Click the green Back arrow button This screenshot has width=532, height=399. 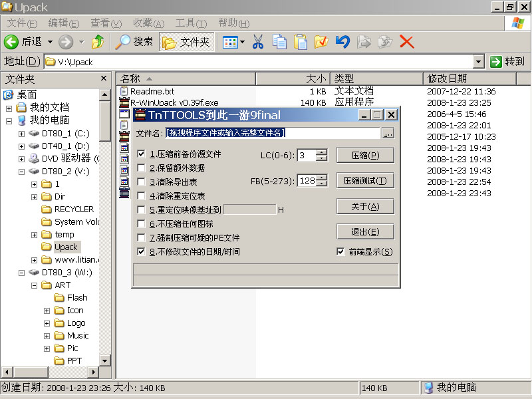tap(11, 42)
